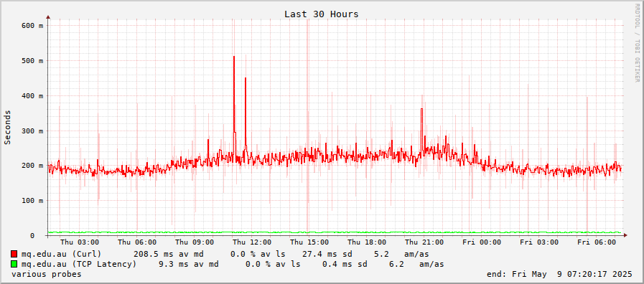The image size is (644, 284).
Task: Click the '400 m' y-axis label
Action: coord(32,95)
